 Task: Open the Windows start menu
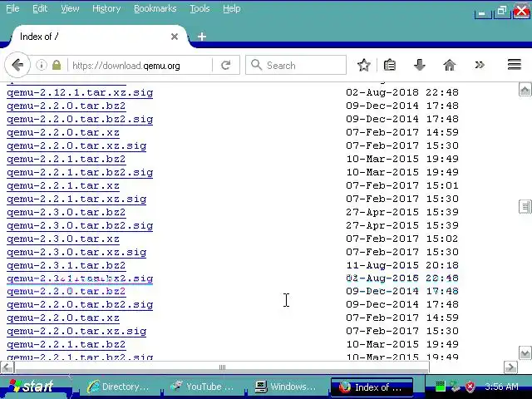click(34, 387)
